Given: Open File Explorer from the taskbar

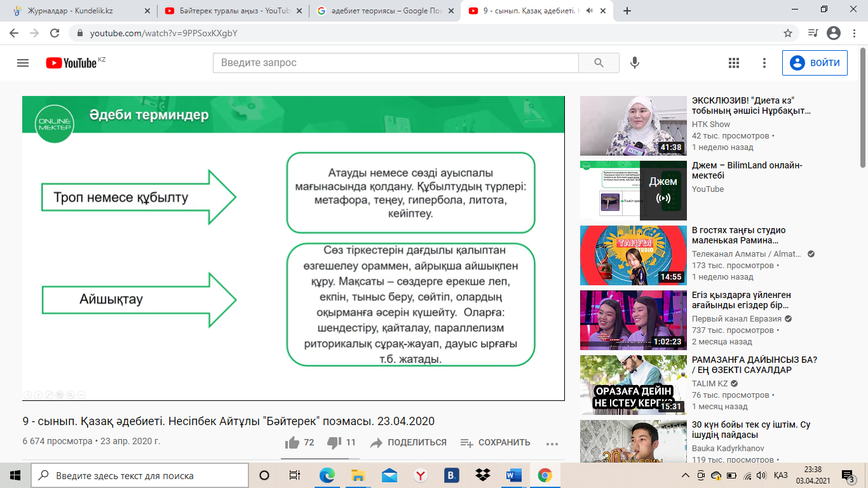Looking at the screenshot, I should coord(358,475).
